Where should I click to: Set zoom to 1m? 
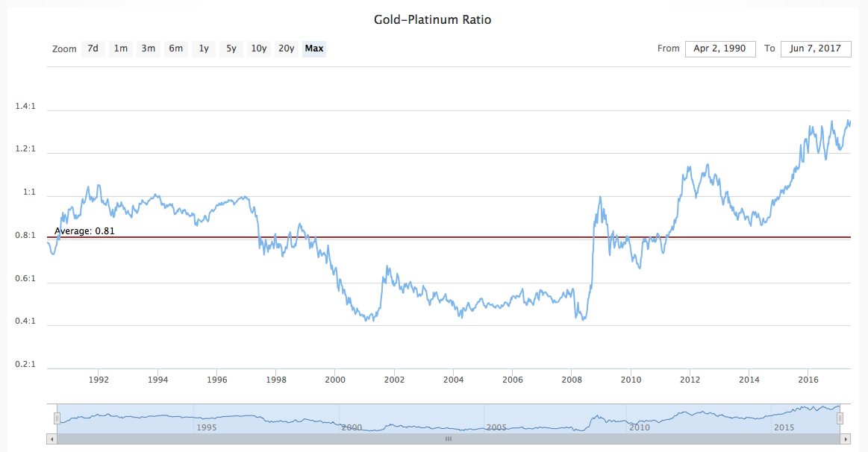[x=121, y=48]
